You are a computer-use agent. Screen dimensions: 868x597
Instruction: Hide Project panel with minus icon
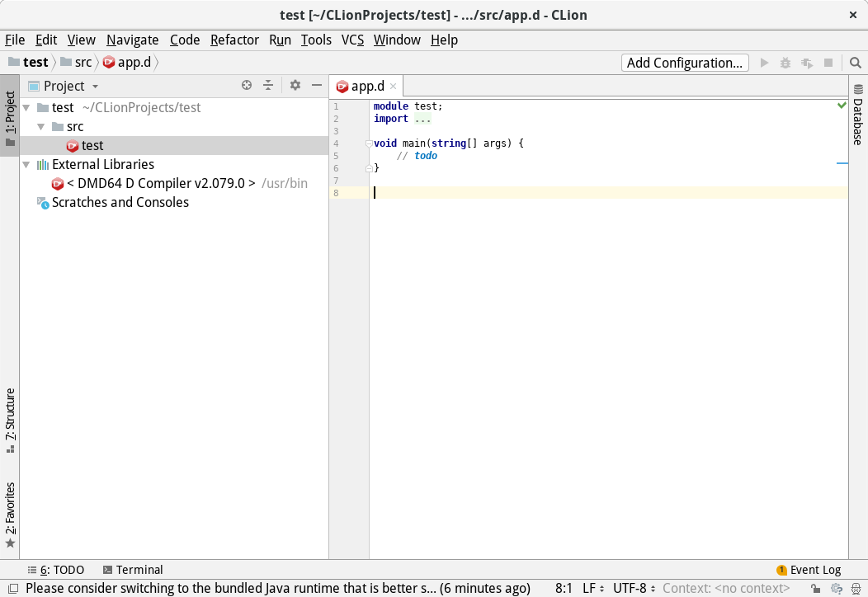coord(317,85)
